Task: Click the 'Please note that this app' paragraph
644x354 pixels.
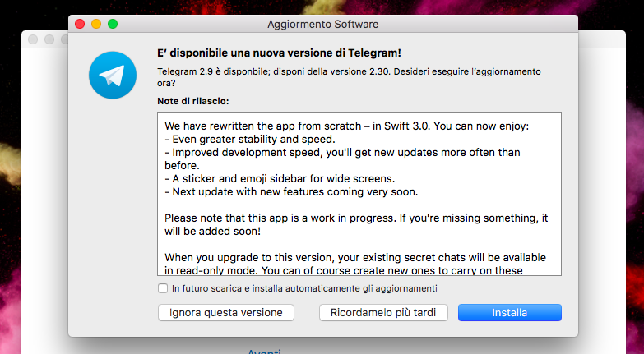Action: (x=356, y=224)
